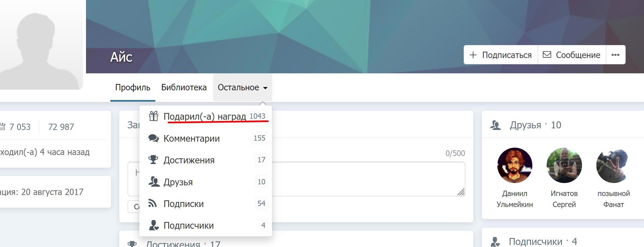This screenshot has height=247, width=644.
Task: Select Подарил(-а) наград menu entry
Action: pos(206,116)
